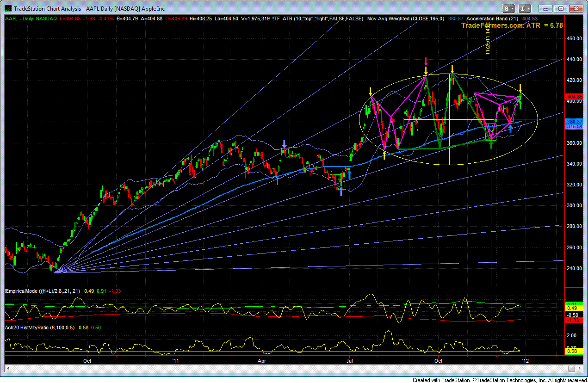Click the 300.00 price axis label

pos(574,205)
